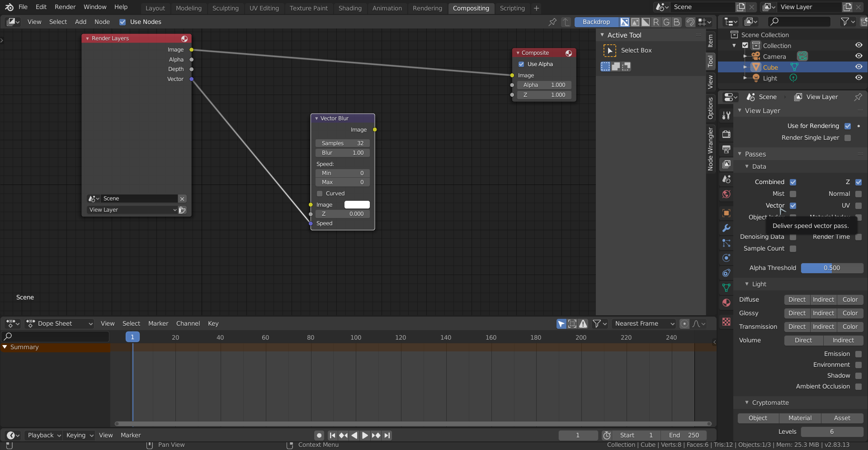
Task: Switch to the Scripting workspace tab
Action: click(x=512, y=8)
